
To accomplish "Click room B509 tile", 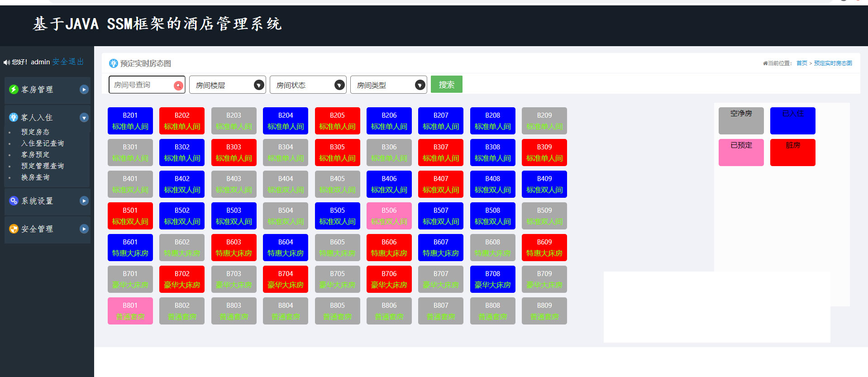I will [544, 216].
